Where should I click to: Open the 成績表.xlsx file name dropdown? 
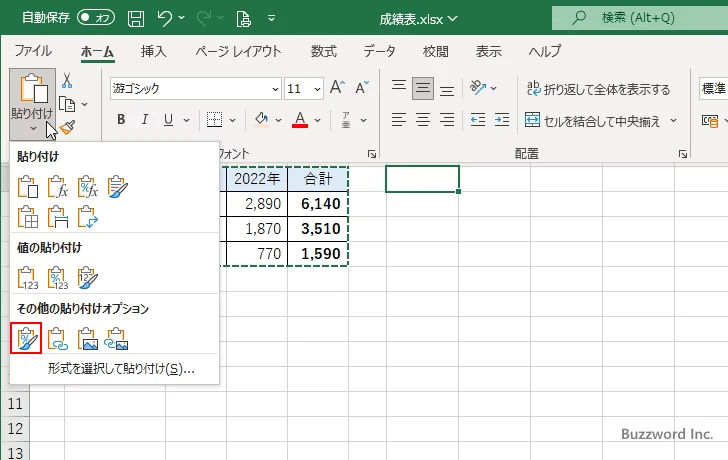click(453, 19)
